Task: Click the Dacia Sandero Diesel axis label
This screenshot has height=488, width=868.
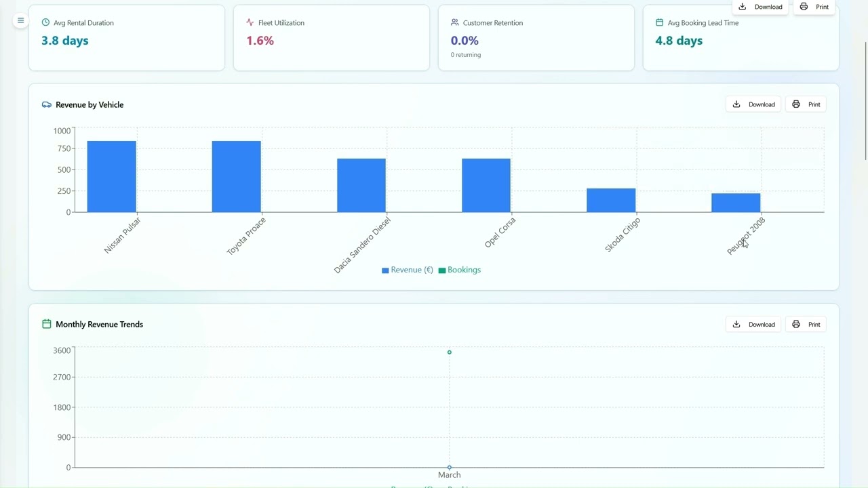Action: (x=362, y=245)
